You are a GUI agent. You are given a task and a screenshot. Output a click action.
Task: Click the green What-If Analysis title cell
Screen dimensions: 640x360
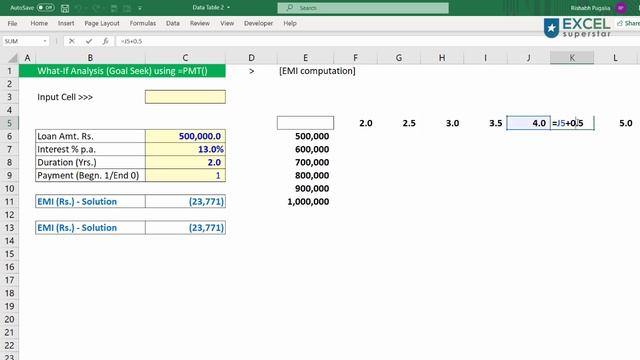tap(122, 71)
